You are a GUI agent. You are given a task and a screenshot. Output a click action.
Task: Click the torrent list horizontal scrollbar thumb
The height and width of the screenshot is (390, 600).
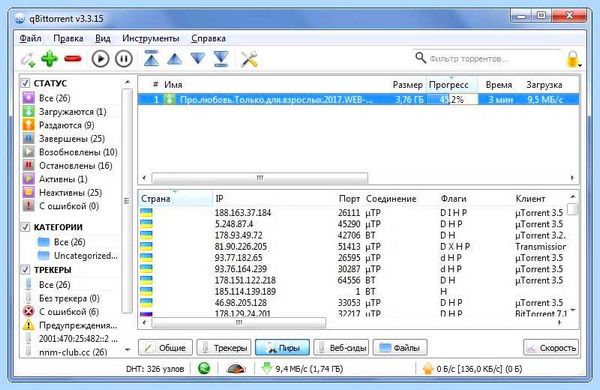(x=260, y=178)
